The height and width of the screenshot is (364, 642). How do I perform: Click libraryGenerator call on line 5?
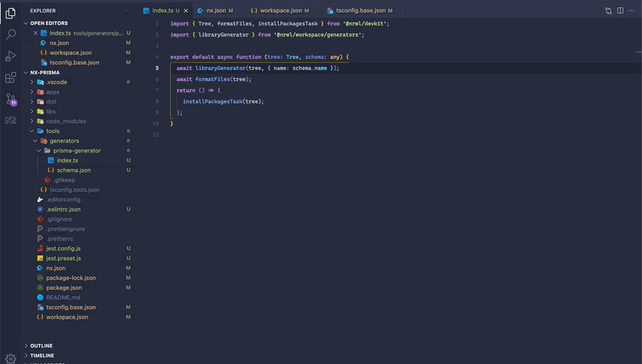point(220,69)
